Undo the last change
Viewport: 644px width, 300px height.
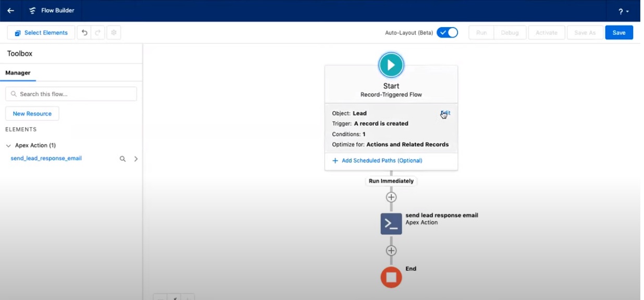[x=84, y=33]
